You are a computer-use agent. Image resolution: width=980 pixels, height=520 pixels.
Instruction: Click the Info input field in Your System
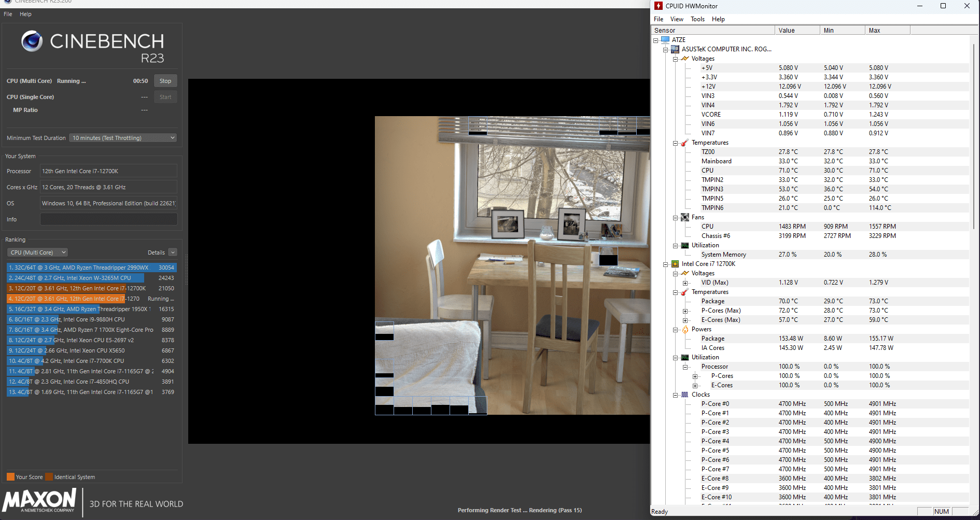pos(109,219)
